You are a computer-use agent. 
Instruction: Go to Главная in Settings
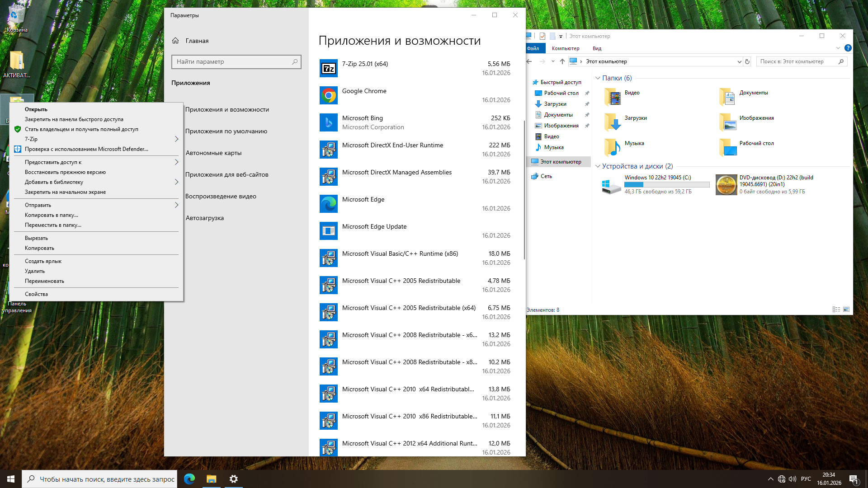(x=197, y=41)
